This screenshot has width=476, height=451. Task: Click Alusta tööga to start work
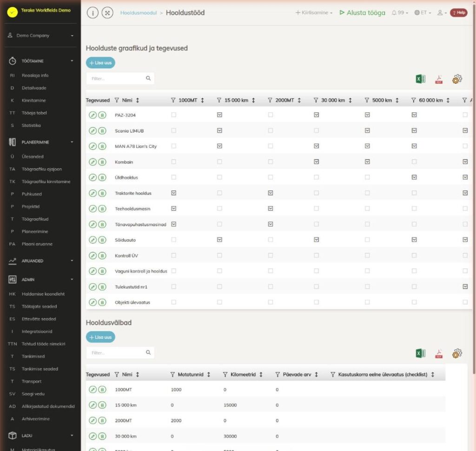pos(362,13)
